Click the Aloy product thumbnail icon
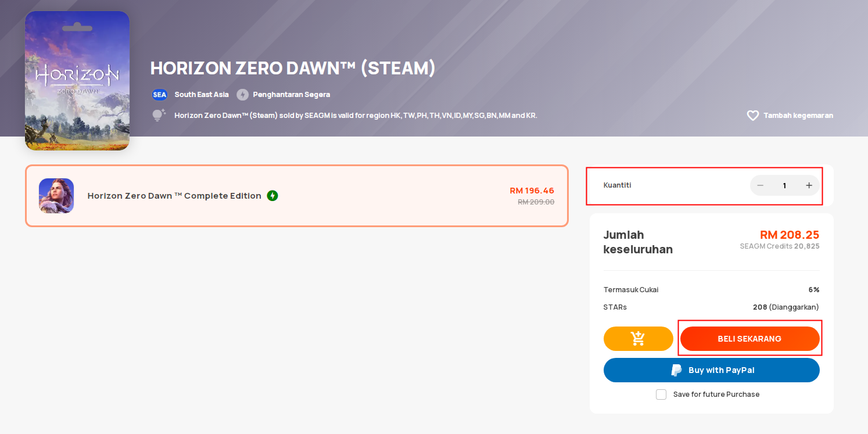This screenshot has height=434, width=868. 56,196
